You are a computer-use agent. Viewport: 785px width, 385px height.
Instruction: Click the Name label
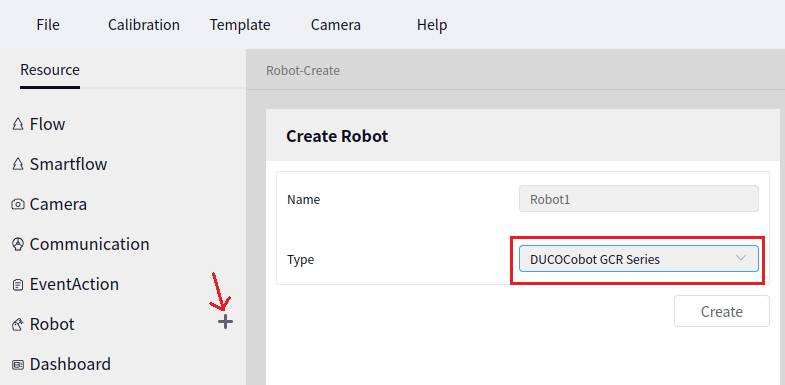(303, 200)
